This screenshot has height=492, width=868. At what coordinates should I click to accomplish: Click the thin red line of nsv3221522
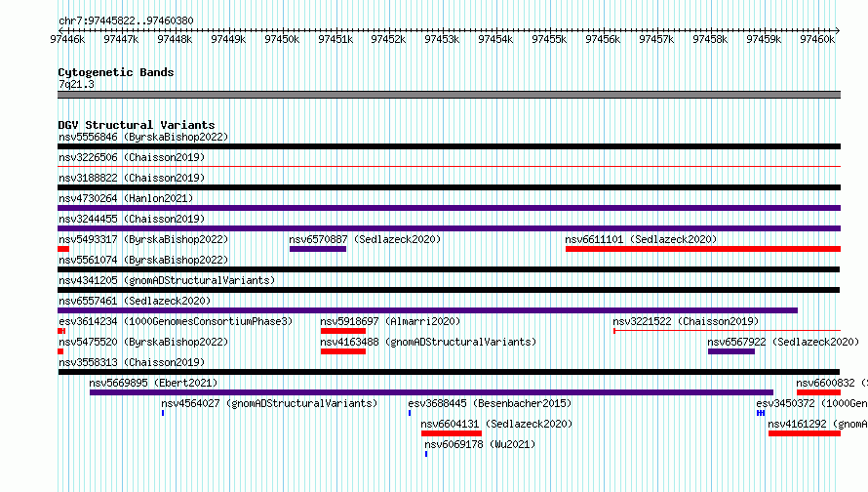point(727,331)
